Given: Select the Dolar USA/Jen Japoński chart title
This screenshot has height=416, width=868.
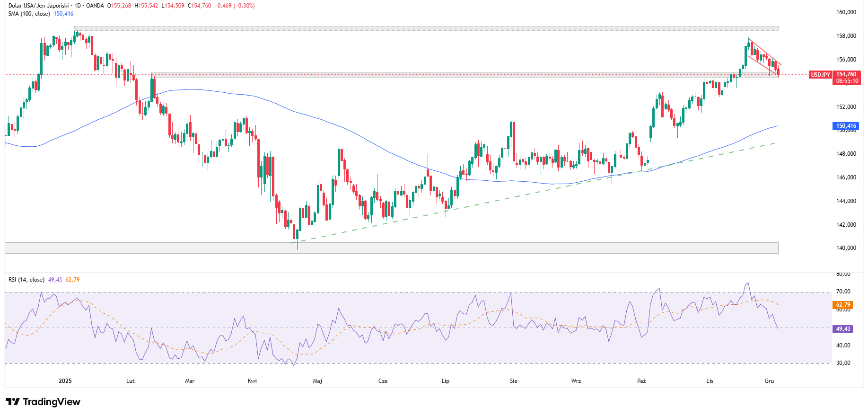Looking at the screenshot, I should pos(39,6).
